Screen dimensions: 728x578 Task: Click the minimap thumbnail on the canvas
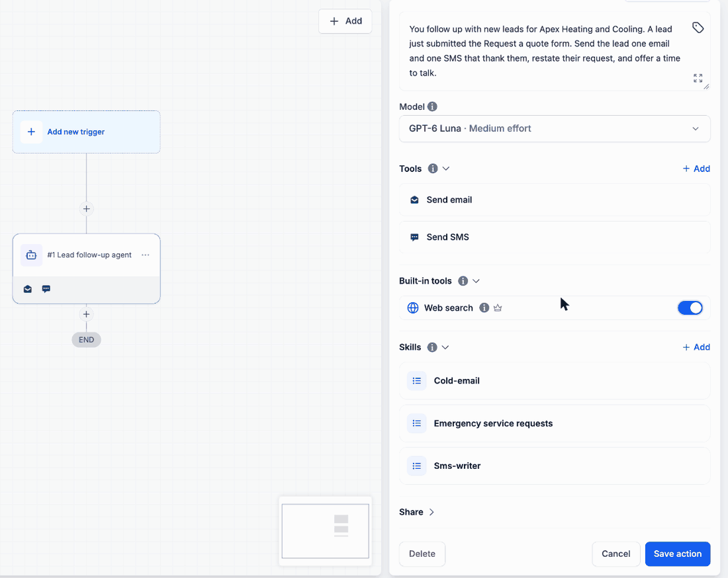tap(326, 531)
